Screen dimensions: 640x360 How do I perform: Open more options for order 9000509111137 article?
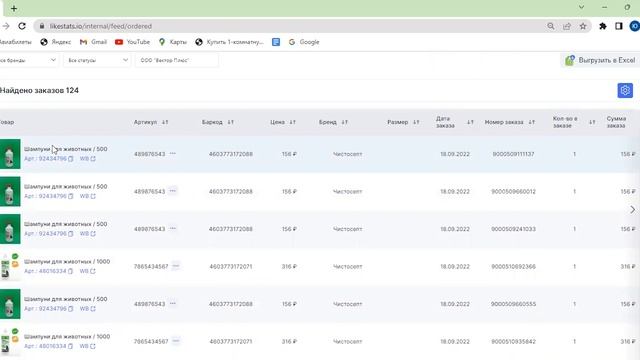(x=173, y=153)
